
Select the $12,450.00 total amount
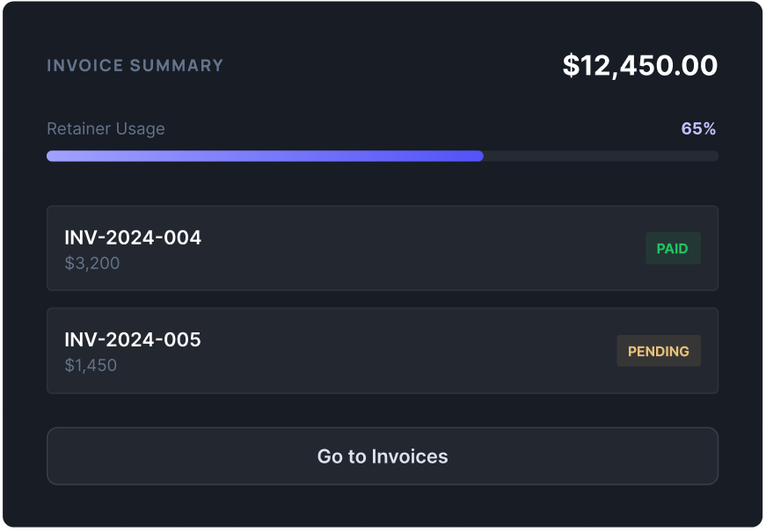[639, 65]
